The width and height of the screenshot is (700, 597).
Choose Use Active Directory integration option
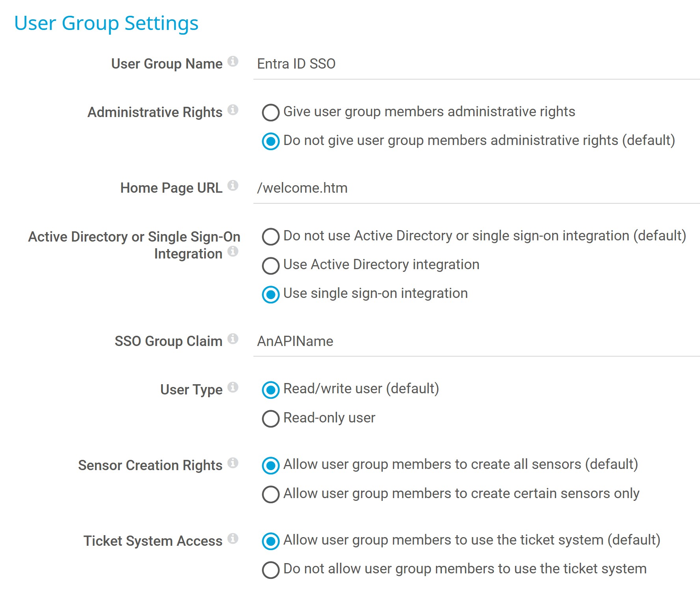coord(271,265)
